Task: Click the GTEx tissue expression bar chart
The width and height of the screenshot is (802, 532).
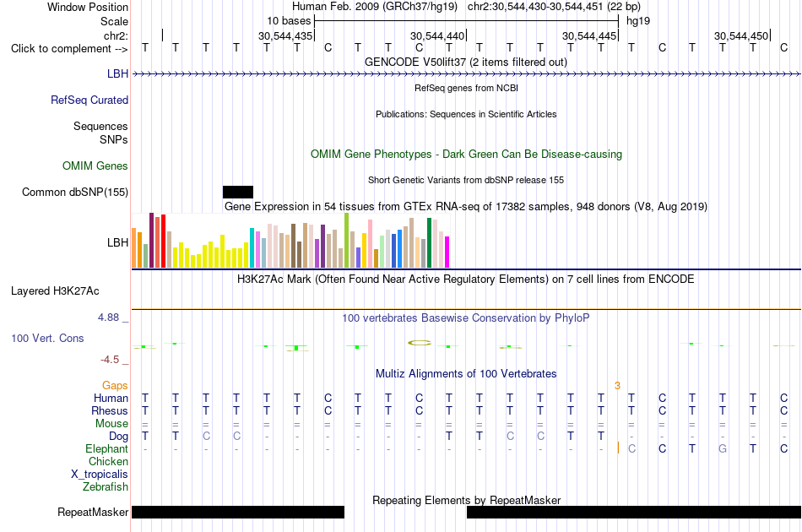Action: tap(290, 241)
